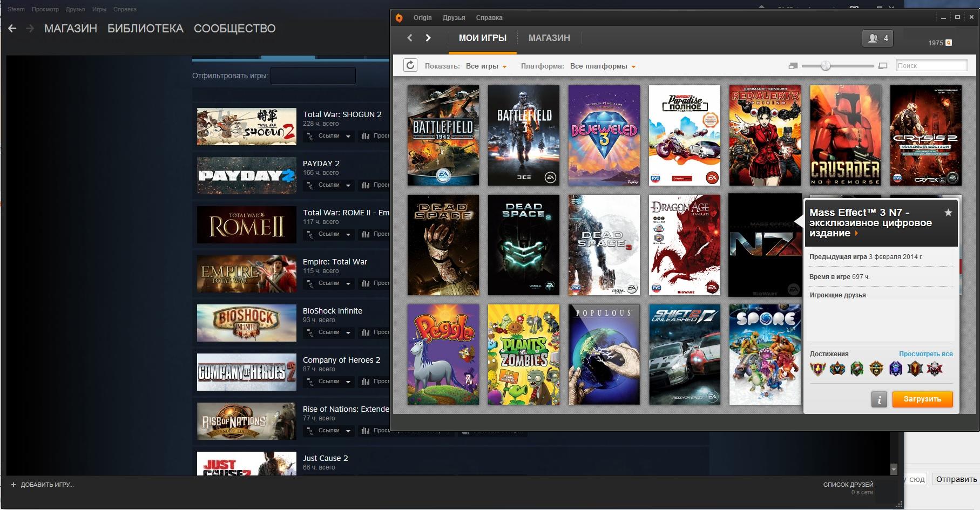980x510 pixels.
Task: Go back in Origin navigation
Action: coord(409,38)
